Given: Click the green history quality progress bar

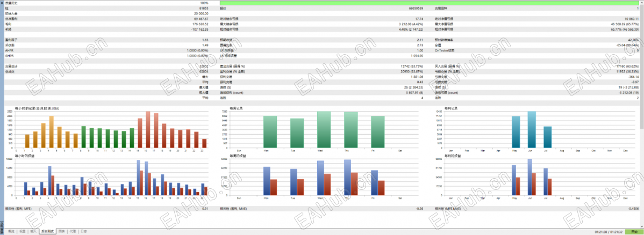Looking at the screenshot, I should 430,3.
